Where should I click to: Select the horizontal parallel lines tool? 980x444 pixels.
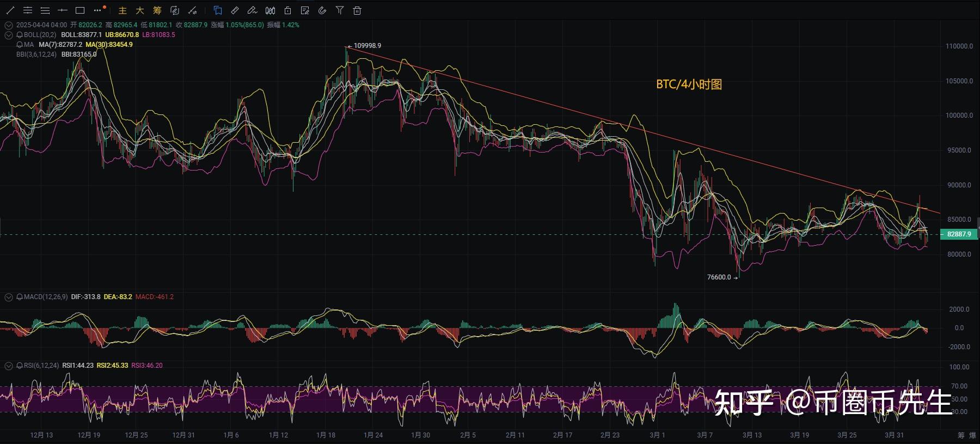point(45,10)
